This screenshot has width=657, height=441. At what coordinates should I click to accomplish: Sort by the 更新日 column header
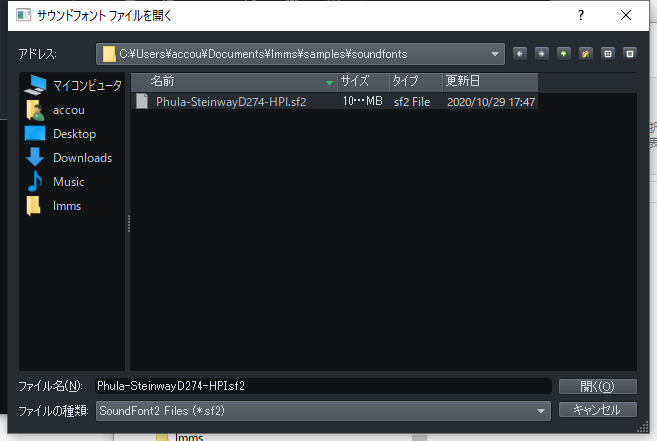490,81
